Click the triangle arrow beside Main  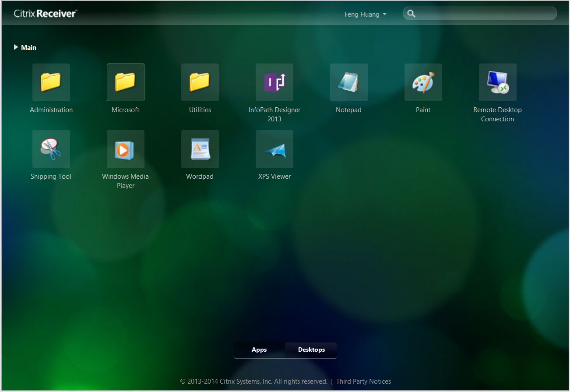point(16,47)
